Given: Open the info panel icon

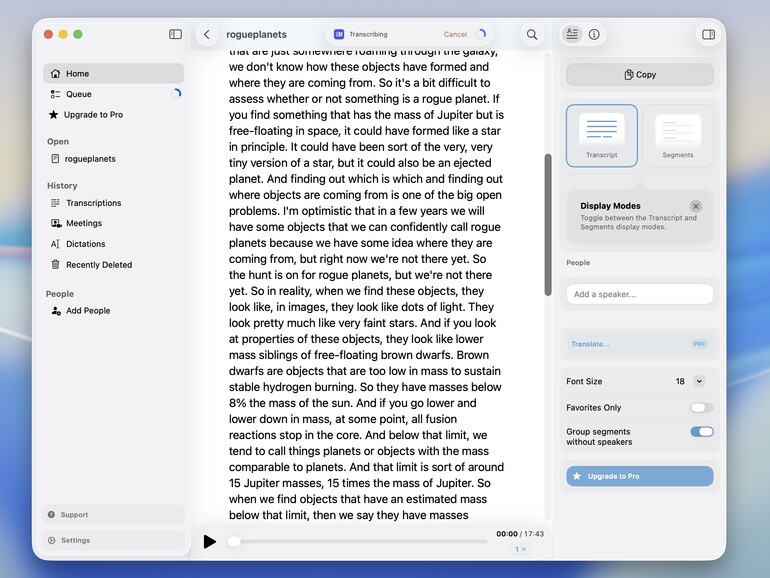Looking at the screenshot, I should [x=594, y=34].
